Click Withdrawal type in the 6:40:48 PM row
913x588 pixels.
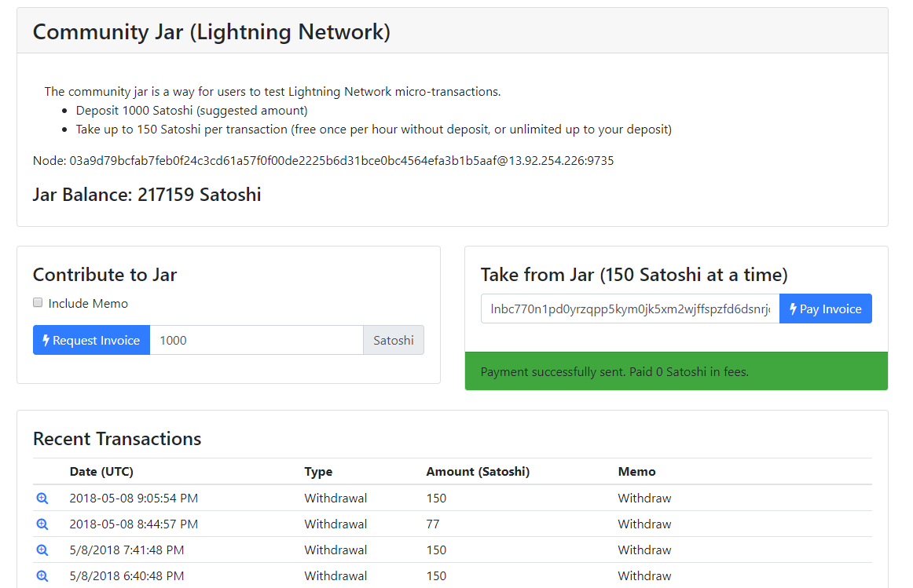pyautogui.click(x=335, y=575)
